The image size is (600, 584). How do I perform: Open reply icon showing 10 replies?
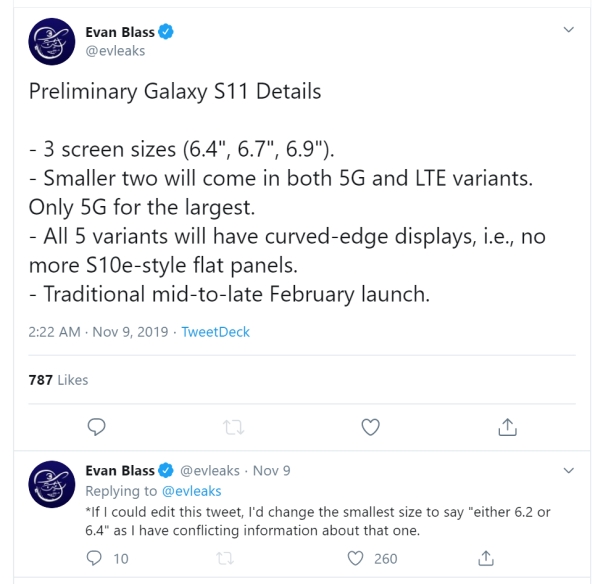[96, 559]
